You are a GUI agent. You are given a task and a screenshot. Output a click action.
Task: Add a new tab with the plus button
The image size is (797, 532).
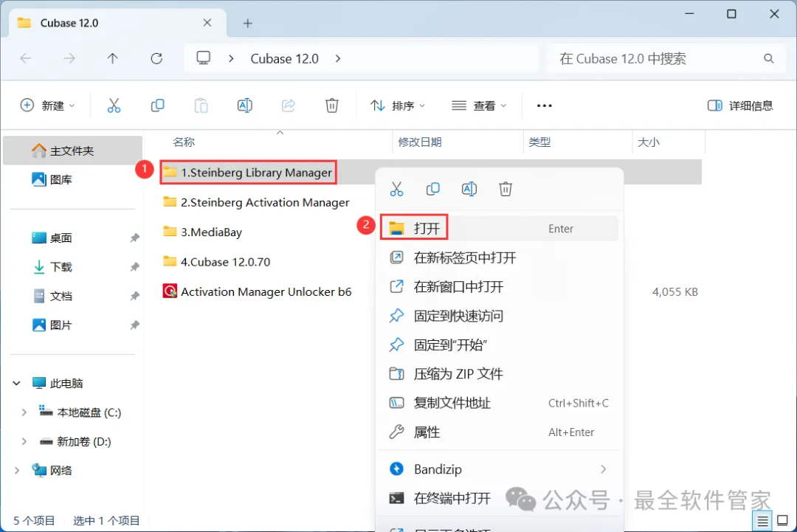(x=247, y=24)
